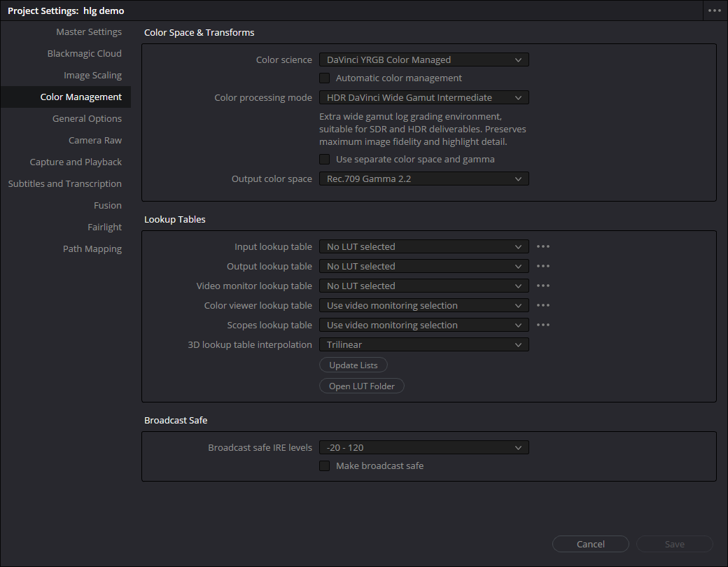This screenshot has height=567, width=728.
Task: Click the ellipsis beside Video monitor lookup table
Action: 543,286
